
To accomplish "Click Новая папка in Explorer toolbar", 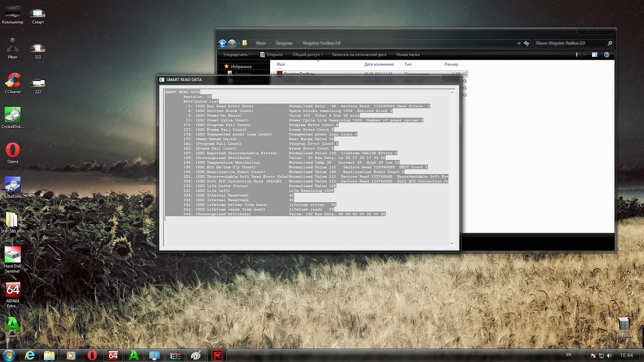I will pyautogui.click(x=408, y=55).
